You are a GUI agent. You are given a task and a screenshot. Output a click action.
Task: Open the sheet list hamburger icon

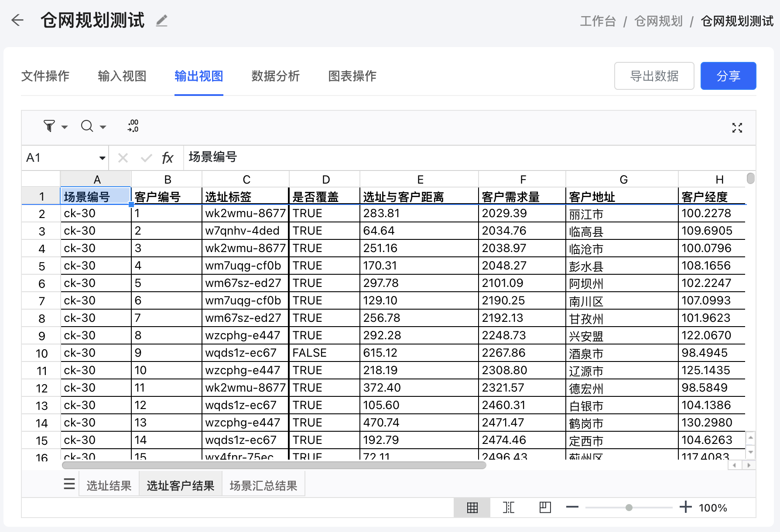(69, 484)
